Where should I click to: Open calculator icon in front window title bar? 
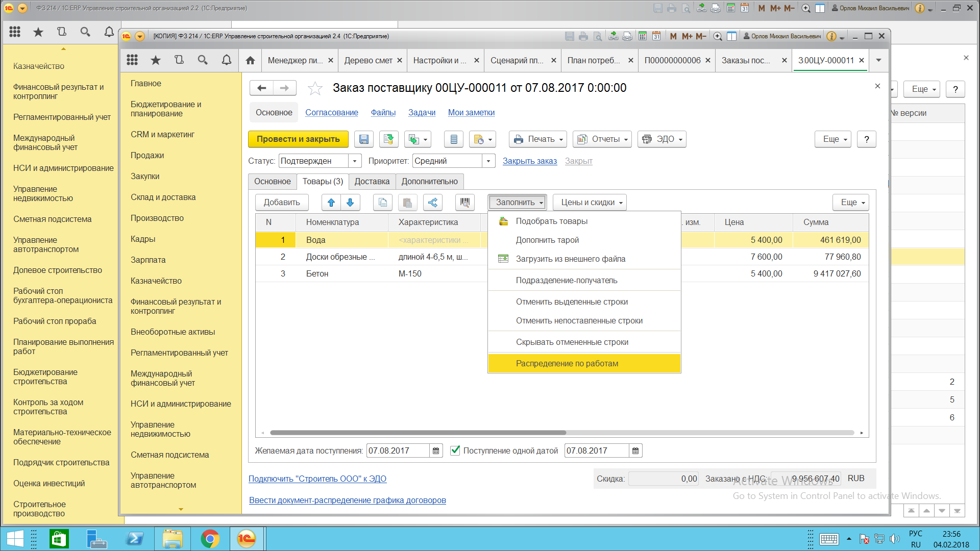643,36
